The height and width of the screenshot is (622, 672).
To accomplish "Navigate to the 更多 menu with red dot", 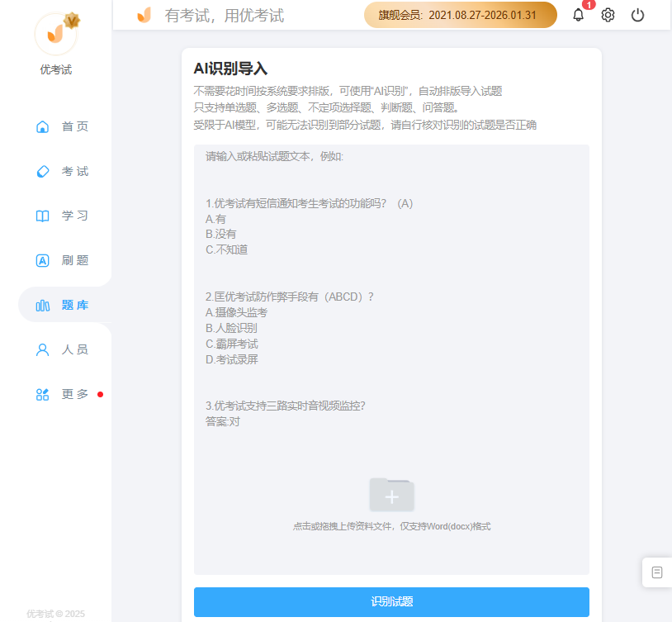I will click(x=74, y=394).
